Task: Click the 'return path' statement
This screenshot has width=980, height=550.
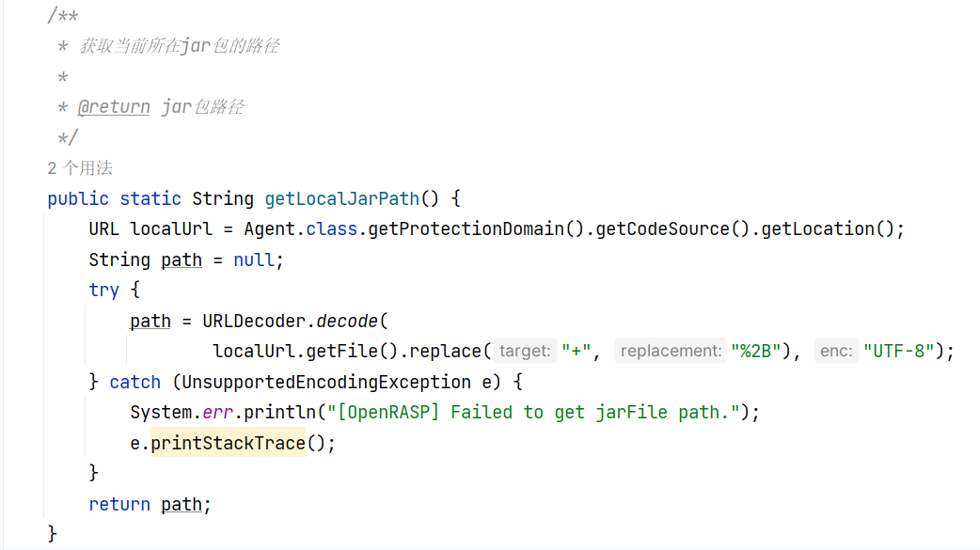Action: tap(150, 504)
